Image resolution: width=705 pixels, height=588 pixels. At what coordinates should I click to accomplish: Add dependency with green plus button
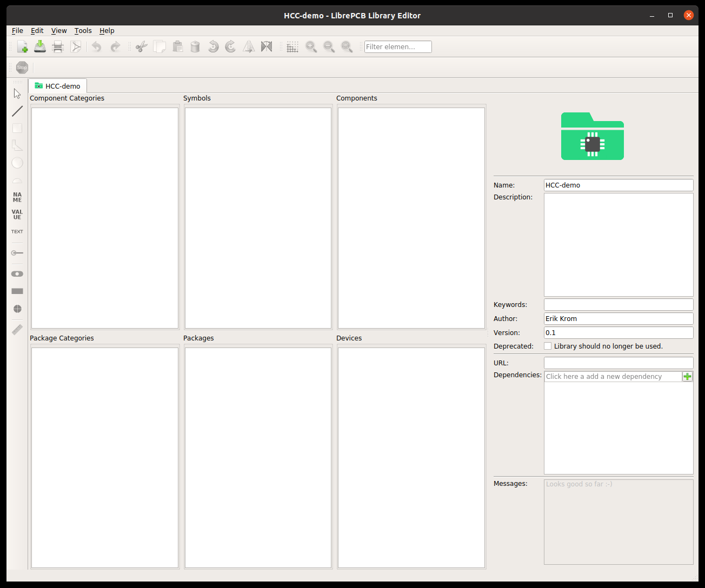point(687,377)
